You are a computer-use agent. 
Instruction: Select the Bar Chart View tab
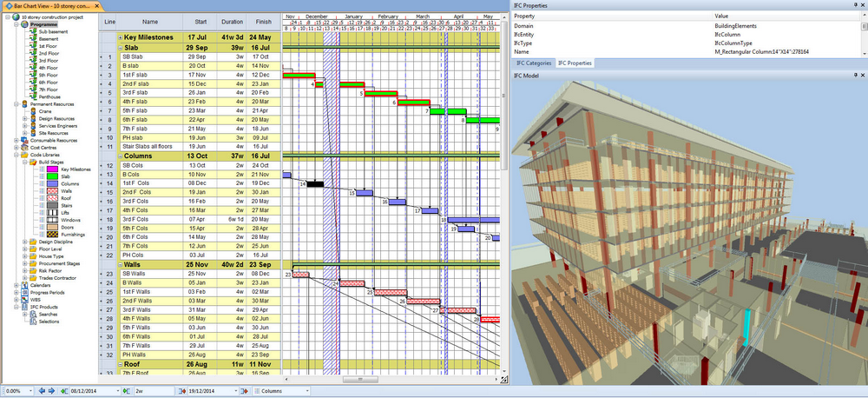(x=52, y=5)
